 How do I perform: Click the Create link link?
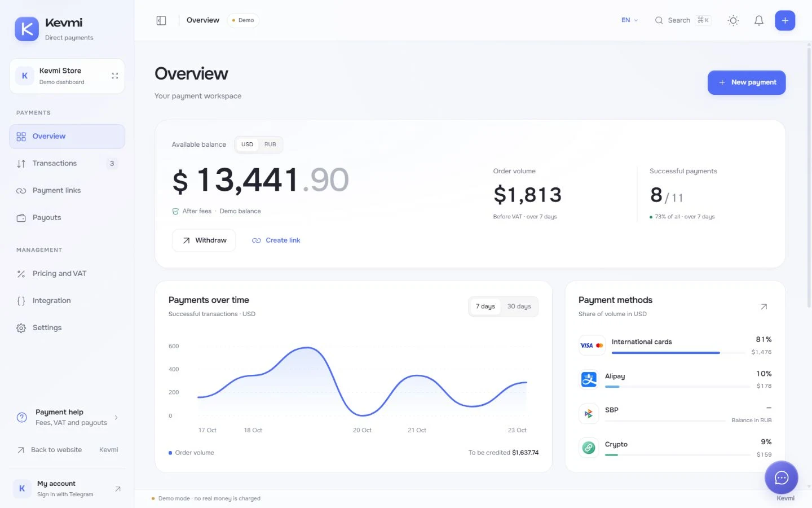click(x=276, y=240)
